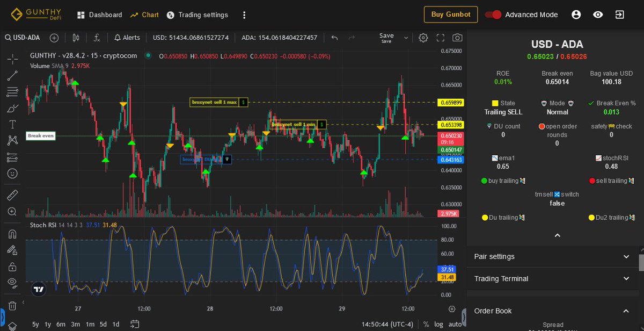Click the logout exit icon

pos(619,15)
